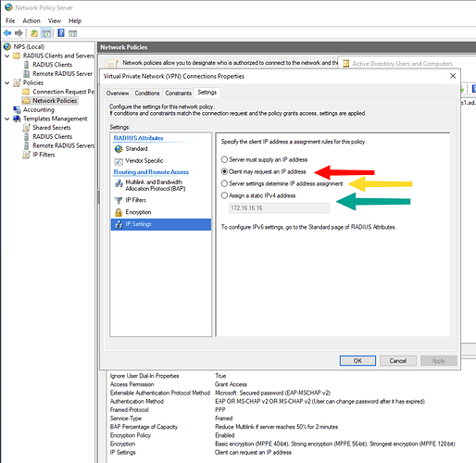Select Shared Secrets in the tree
Viewport: 476px width, 463px height.
52,128
